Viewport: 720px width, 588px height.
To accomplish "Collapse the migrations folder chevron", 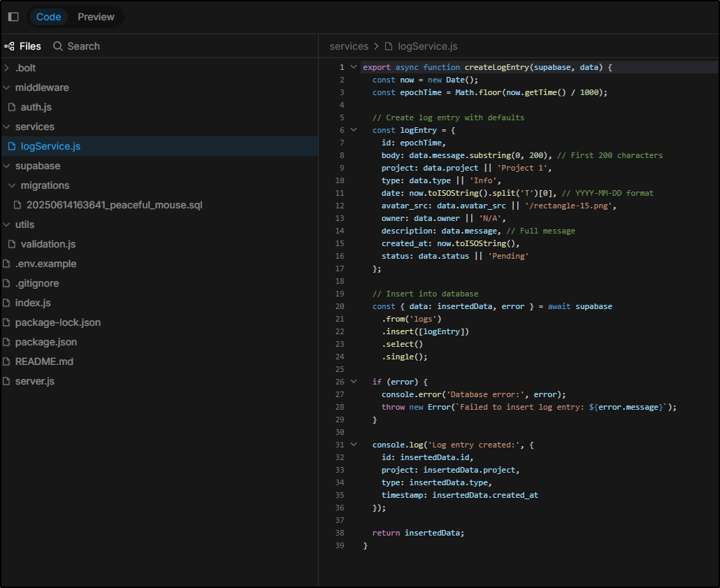I will pyautogui.click(x=12, y=185).
